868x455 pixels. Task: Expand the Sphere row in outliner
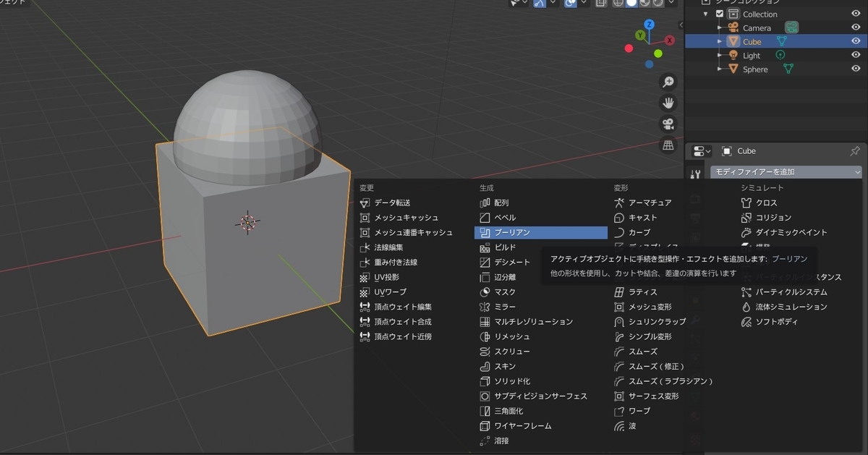click(x=720, y=69)
